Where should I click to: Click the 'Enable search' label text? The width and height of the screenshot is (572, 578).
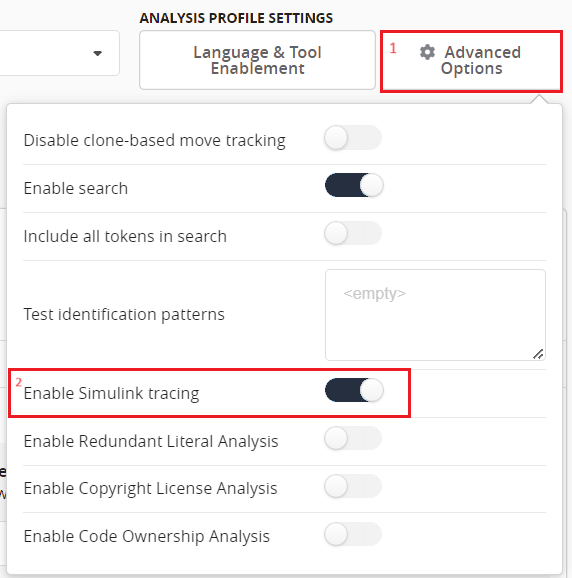click(76, 188)
